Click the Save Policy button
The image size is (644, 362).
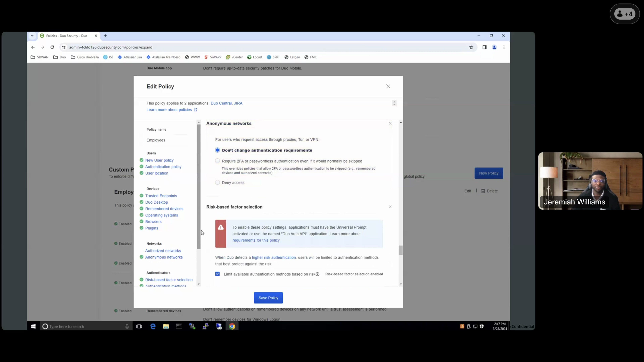click(268, 298)
